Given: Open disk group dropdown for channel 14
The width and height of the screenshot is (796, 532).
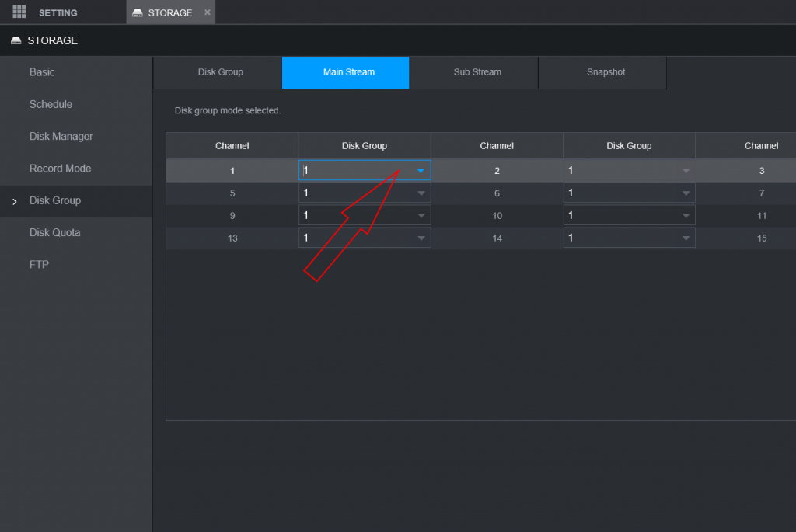Looking at the screenshot, I should tap(685, 238).
